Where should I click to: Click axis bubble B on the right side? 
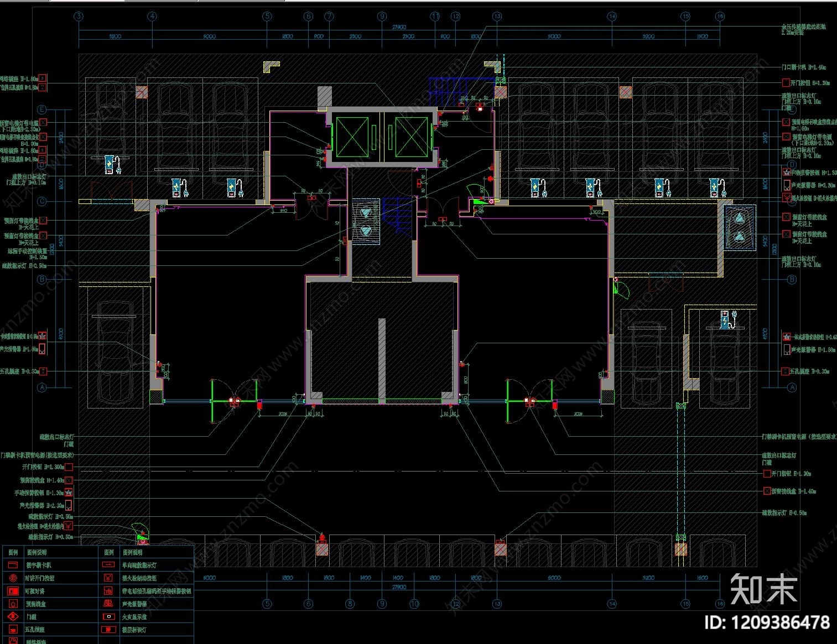(792, 280)
